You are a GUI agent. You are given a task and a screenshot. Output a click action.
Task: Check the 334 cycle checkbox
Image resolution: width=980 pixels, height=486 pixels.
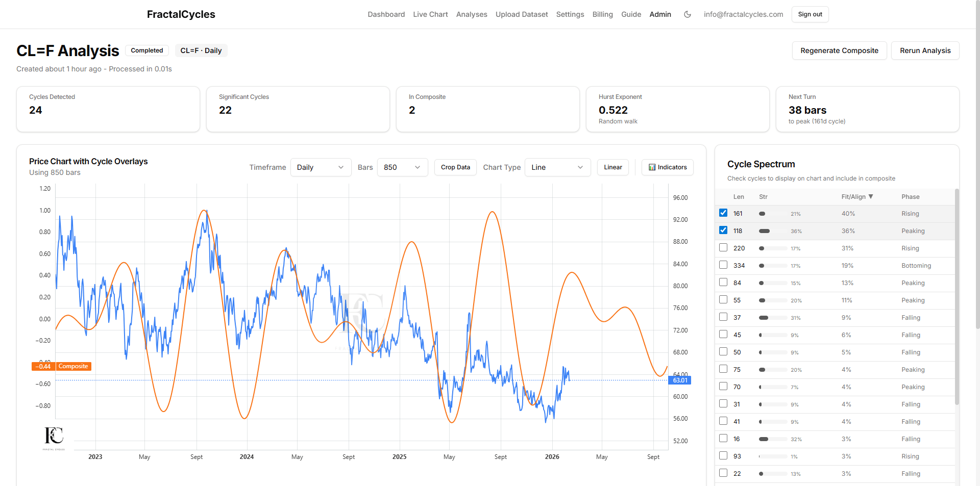point(723,265)
